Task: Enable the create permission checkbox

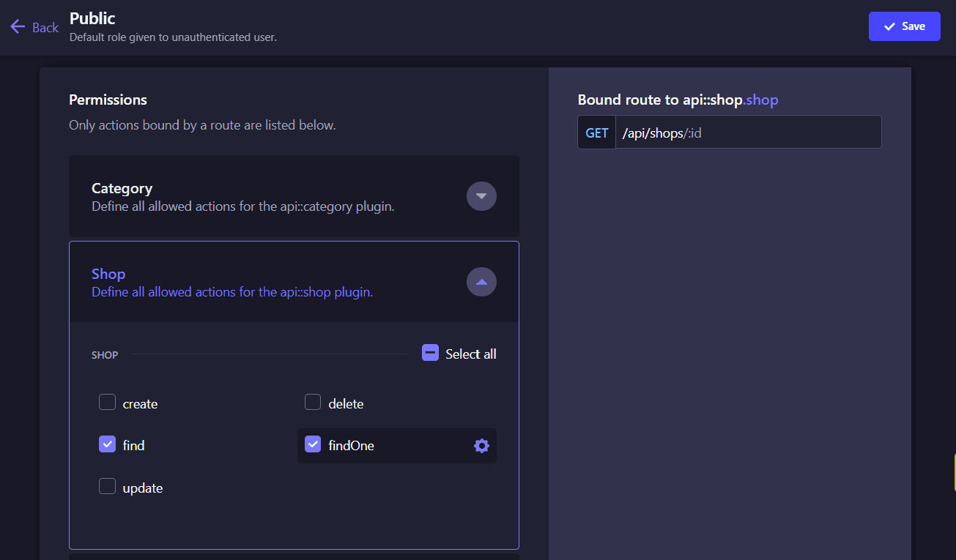Action: pyautogui.click(x=108, y=402)
